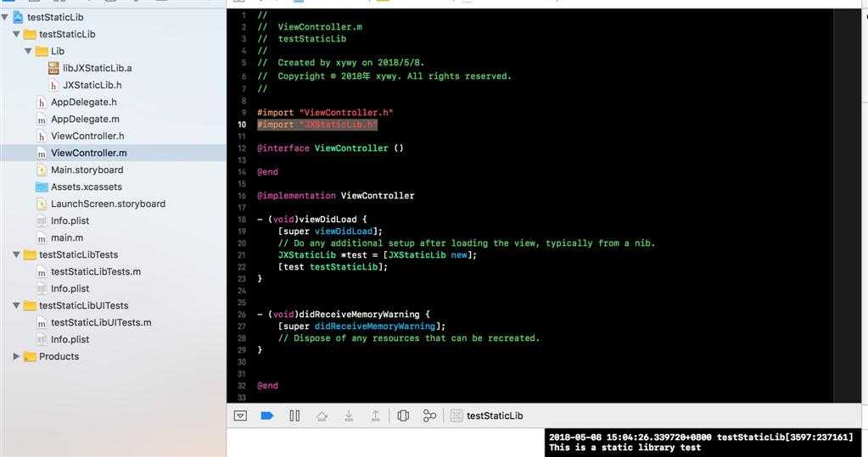Image resolution: width=868 pixels, height=457 pixels.
Task: Click the "Created by xywy" comment line
Action: 341,63
